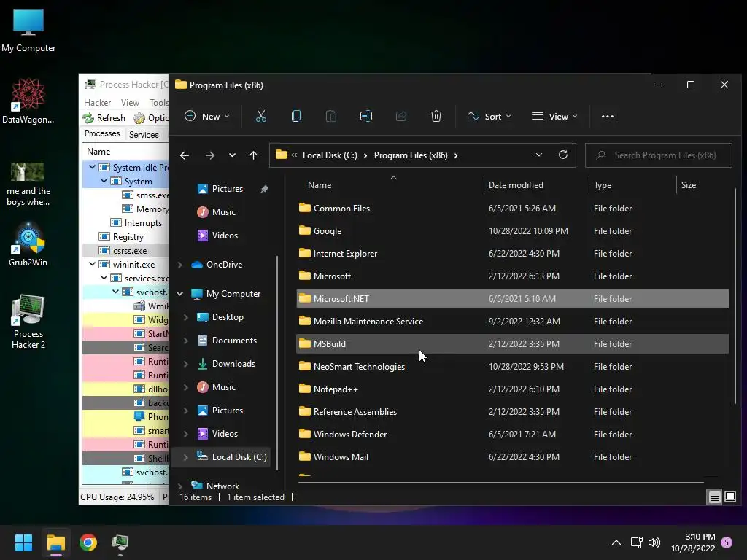The image size is (747, 560).
Task: Click Local Disk (C:) breadcrumb
Action: [x=330, y=155]
